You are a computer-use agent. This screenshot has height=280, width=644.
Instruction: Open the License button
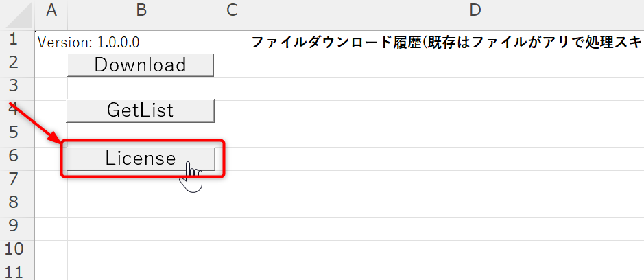pyautogui.click(x=141, y=159)
